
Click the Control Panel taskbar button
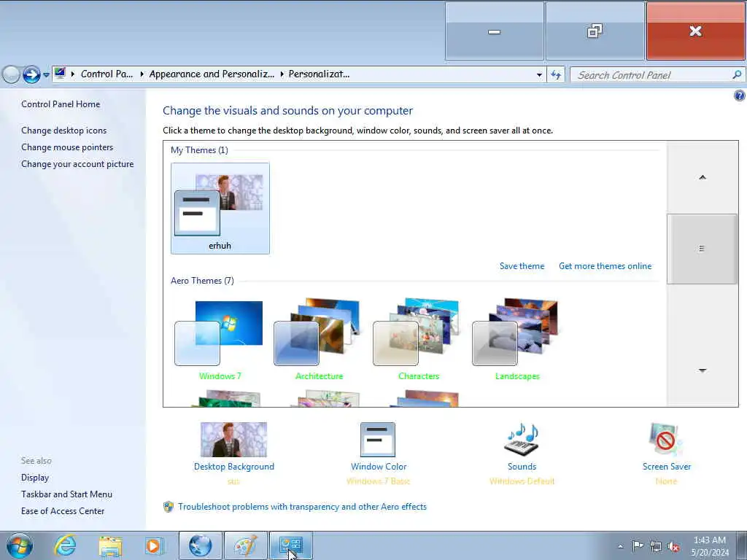[x=291, y=545]
